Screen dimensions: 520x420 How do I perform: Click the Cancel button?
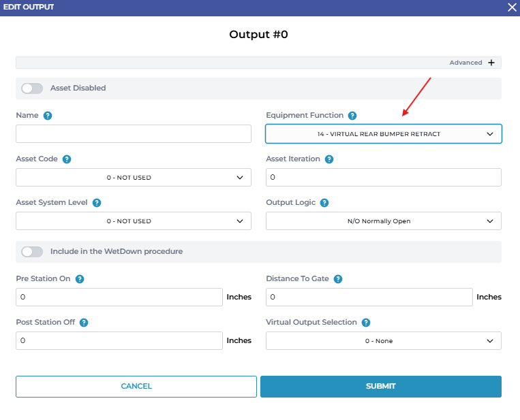coord(136,387)
